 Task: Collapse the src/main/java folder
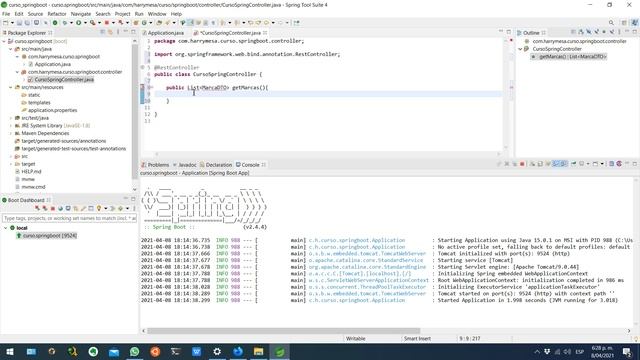coord(11,49)
